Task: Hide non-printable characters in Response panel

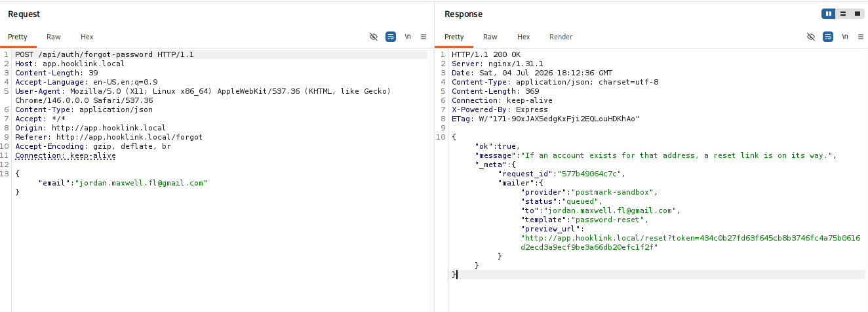Action: (x=811, y=37)
